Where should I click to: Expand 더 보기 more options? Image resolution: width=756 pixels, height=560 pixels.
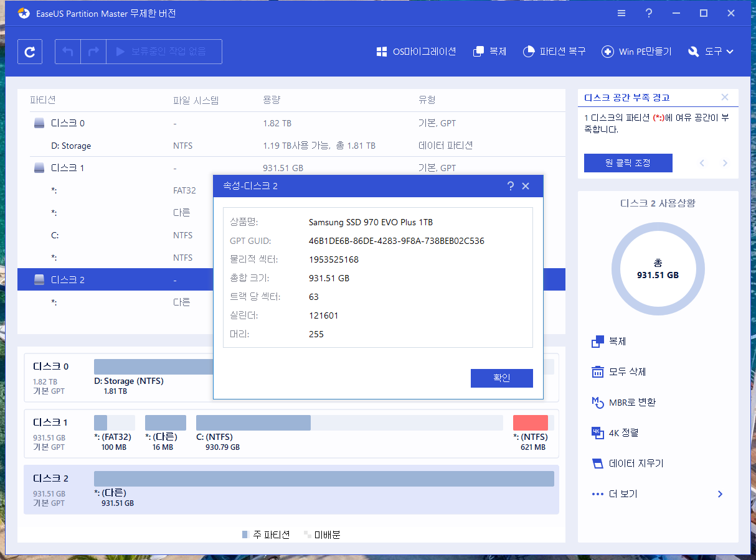point(658,494)
